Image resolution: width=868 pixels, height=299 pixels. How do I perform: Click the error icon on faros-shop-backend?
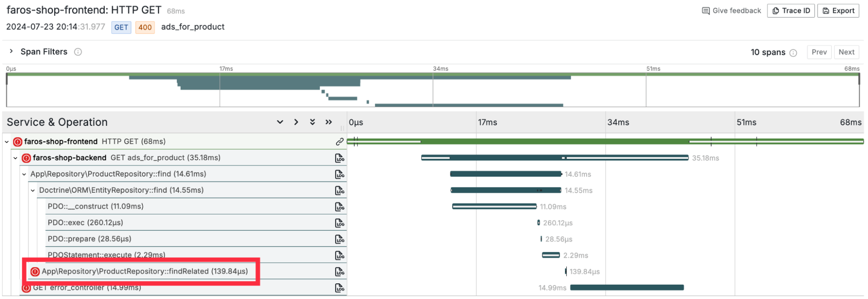[x=26, y=158]
